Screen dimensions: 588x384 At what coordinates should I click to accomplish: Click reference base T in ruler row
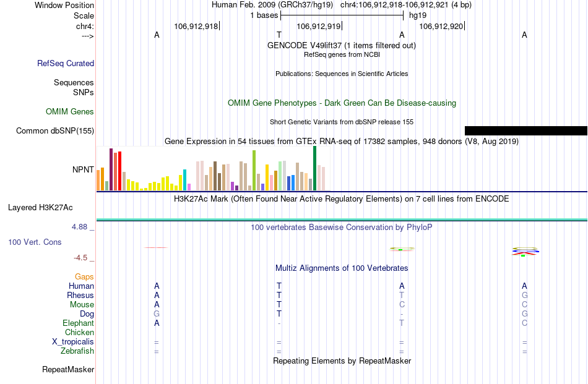279,35
